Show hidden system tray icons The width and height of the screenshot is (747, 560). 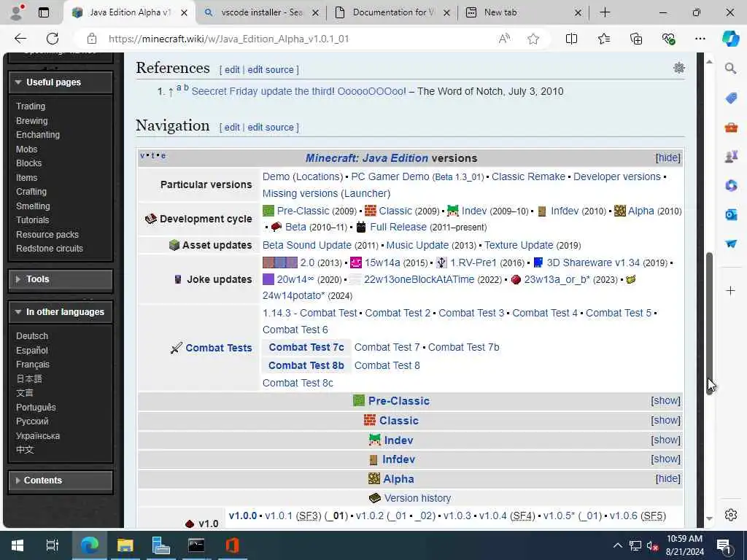(617, 545)
